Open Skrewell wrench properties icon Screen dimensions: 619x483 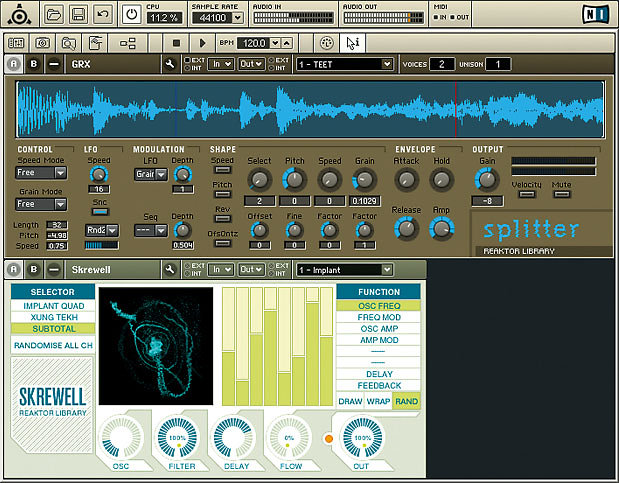click(x=170, y=269)
